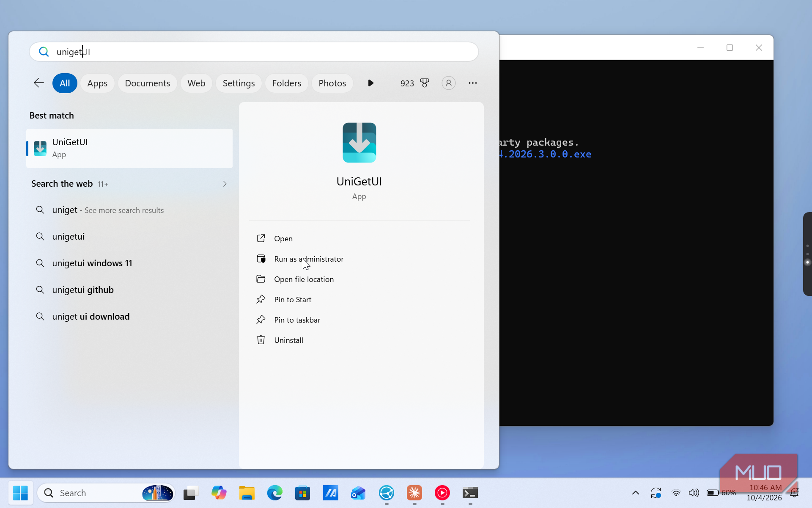Open the three-dot more options menu
This screenshot has width=812, height=508.
(x=473, y=83)
